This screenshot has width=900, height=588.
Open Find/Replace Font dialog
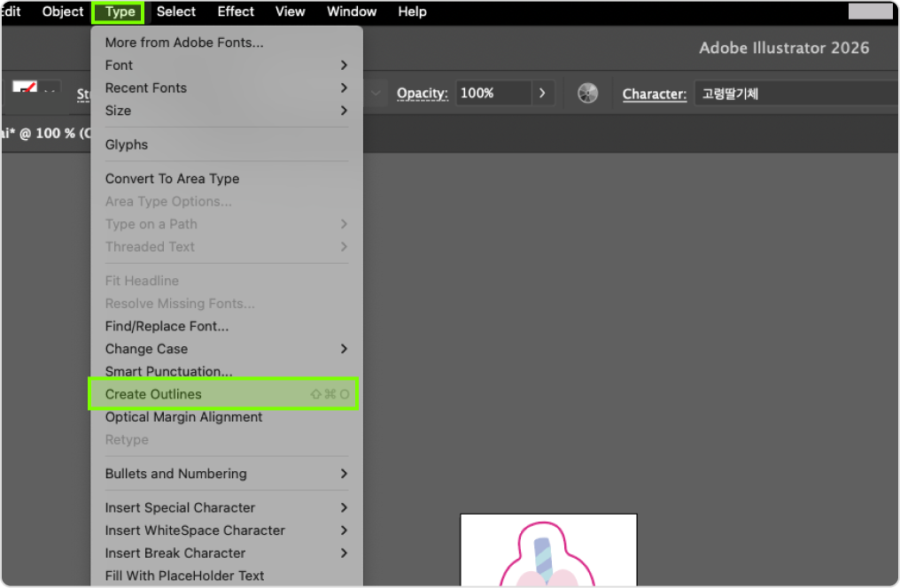coord(167,326)
